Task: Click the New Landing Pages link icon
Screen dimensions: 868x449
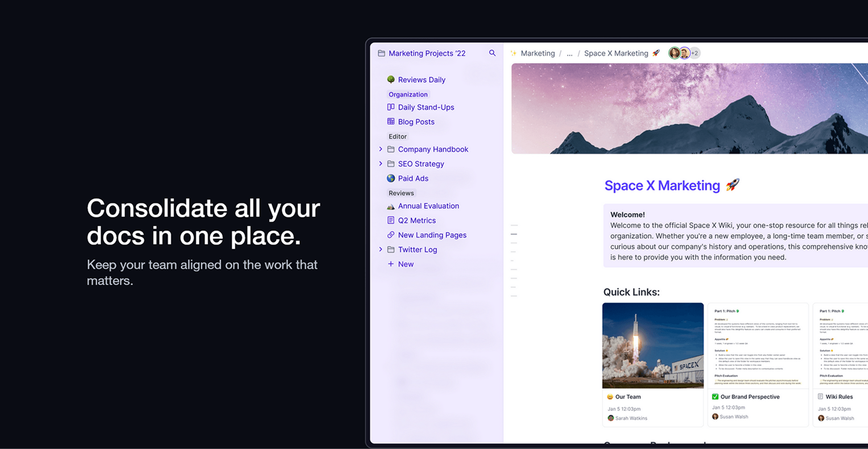Action: click(391, 235)
